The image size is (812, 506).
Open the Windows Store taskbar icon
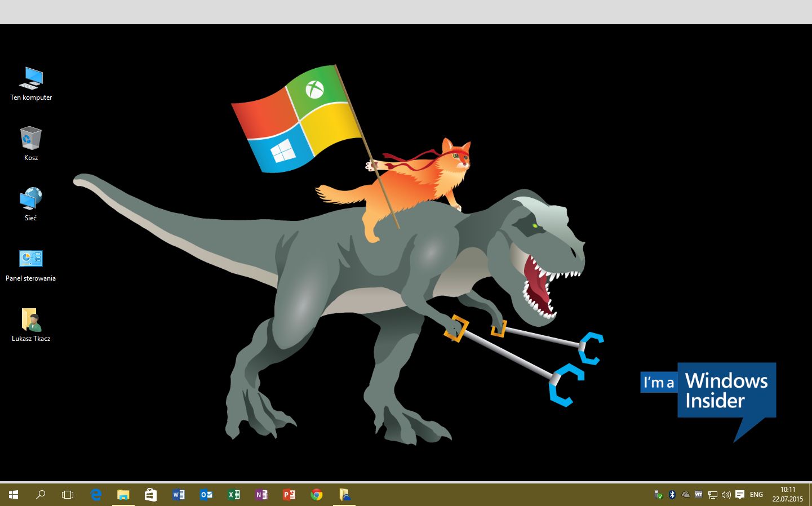[150, 495]
